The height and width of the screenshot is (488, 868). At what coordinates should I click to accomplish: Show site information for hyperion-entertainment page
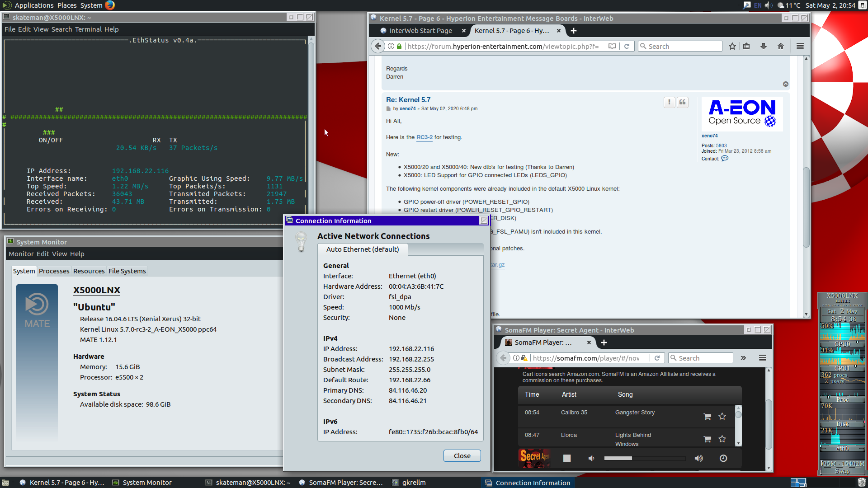click(x=391, y=46)
